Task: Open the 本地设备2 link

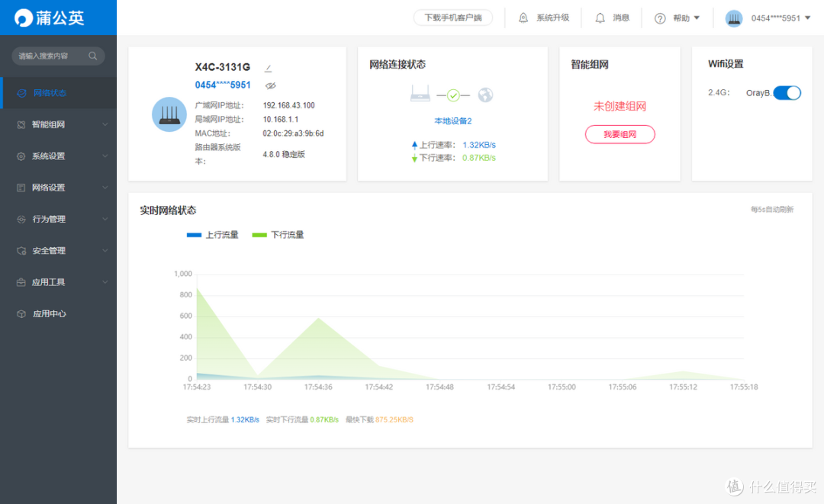Action: pyautogui.click(x=453, y=120)
